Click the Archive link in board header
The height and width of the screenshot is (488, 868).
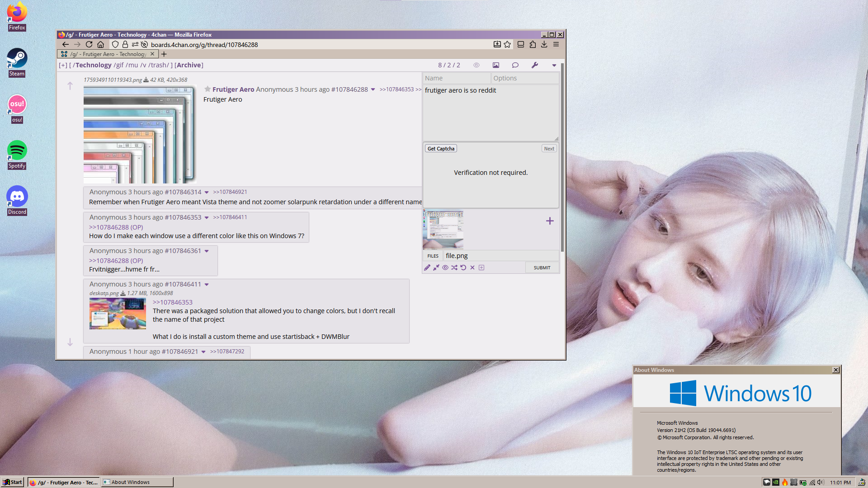pos(189,65)
